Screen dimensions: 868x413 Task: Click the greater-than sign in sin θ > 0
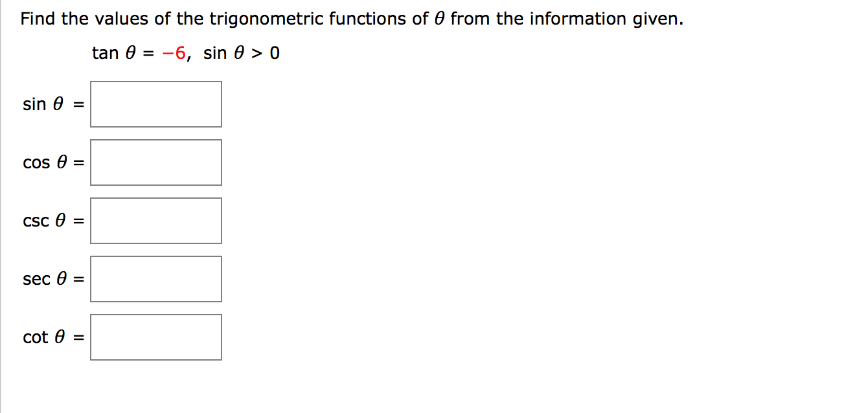pyautogui.click(x=258, y=52)
